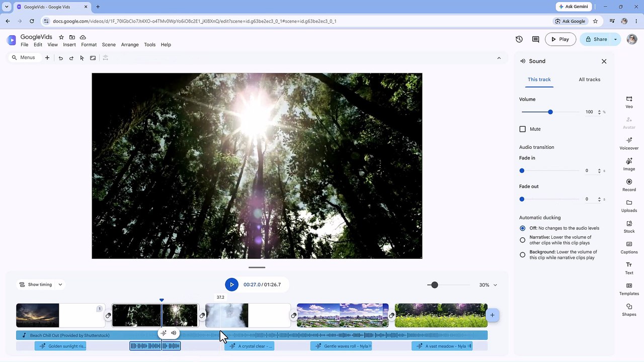
Task: Open the Image generation sidebar tool
Action: coord(629,164)
